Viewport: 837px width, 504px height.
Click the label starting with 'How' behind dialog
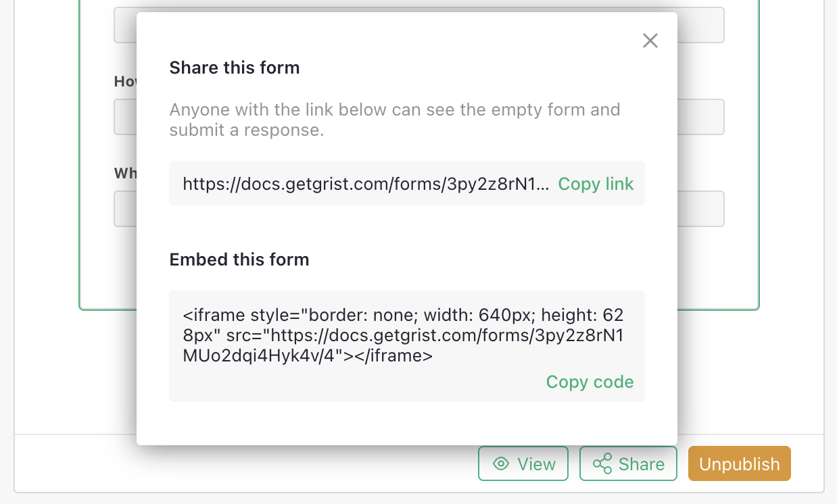124,81
